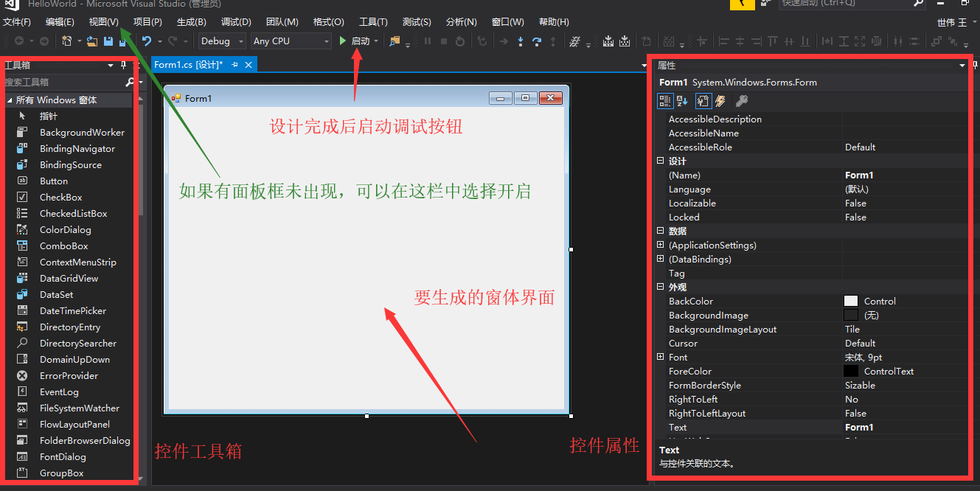This screenshot has height=491, width=980.
Task: Click the Step Into debug icon
Action: click(x=521, y=41)
